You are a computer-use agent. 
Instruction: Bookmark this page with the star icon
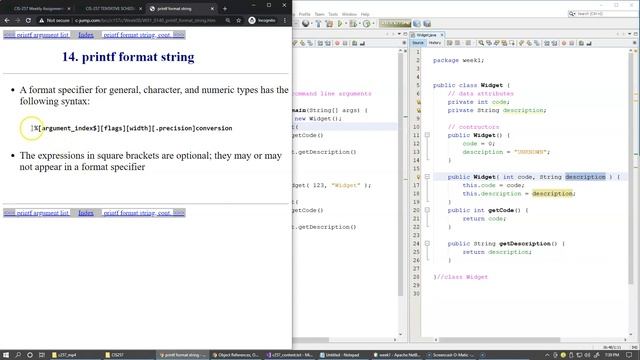point(239,20)
